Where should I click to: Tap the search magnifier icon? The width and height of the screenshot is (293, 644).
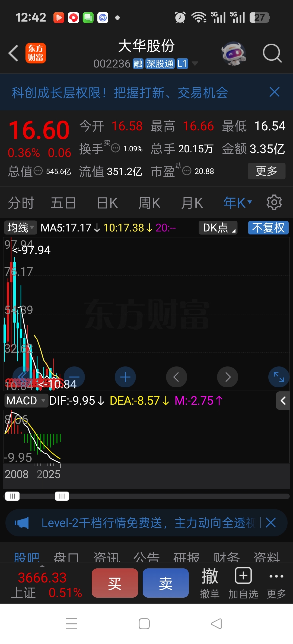(x=272, y=53)
